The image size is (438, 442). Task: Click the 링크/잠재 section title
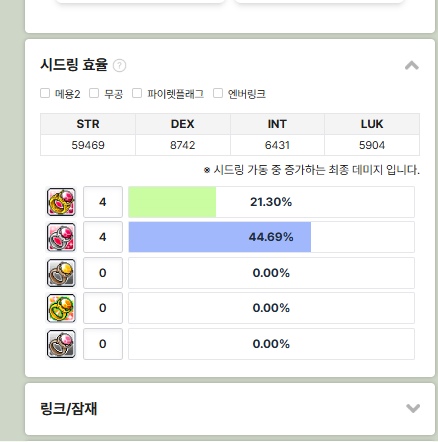click(69, 409)
